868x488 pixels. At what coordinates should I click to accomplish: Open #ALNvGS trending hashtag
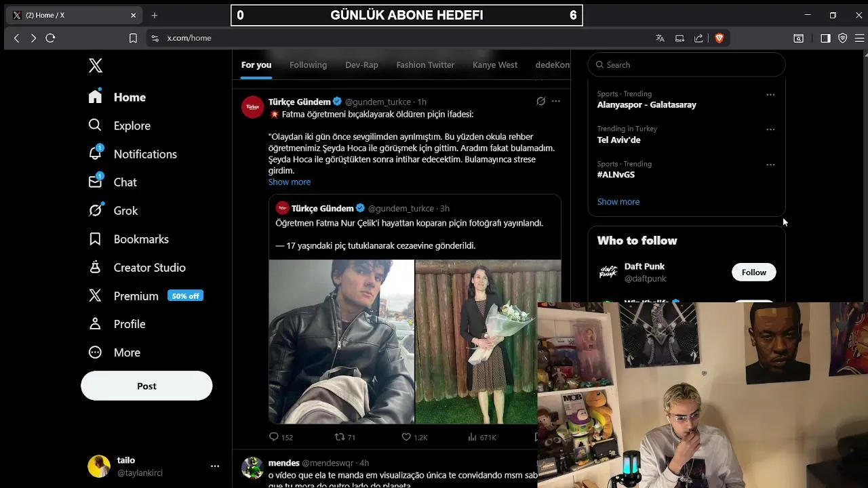pyautogui.click(x=616, y=174)
